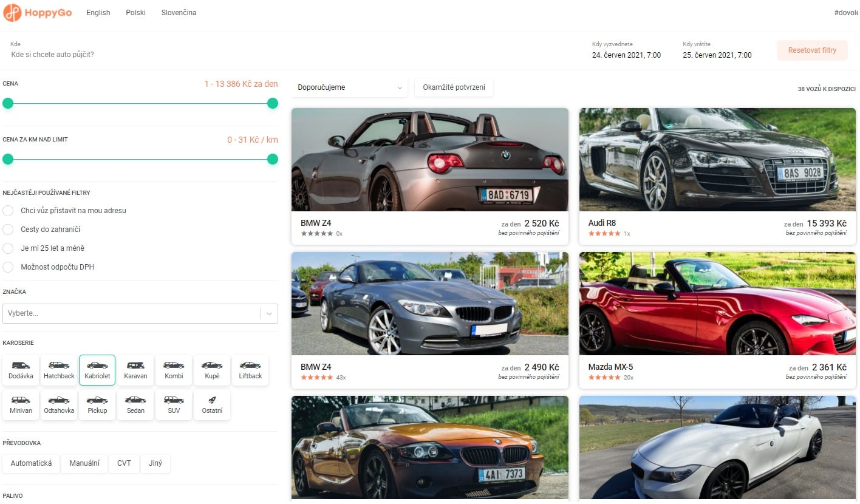Toggle the 'Okamžité potvrzení' filter

pyautogui.click(x=454, y=87)
